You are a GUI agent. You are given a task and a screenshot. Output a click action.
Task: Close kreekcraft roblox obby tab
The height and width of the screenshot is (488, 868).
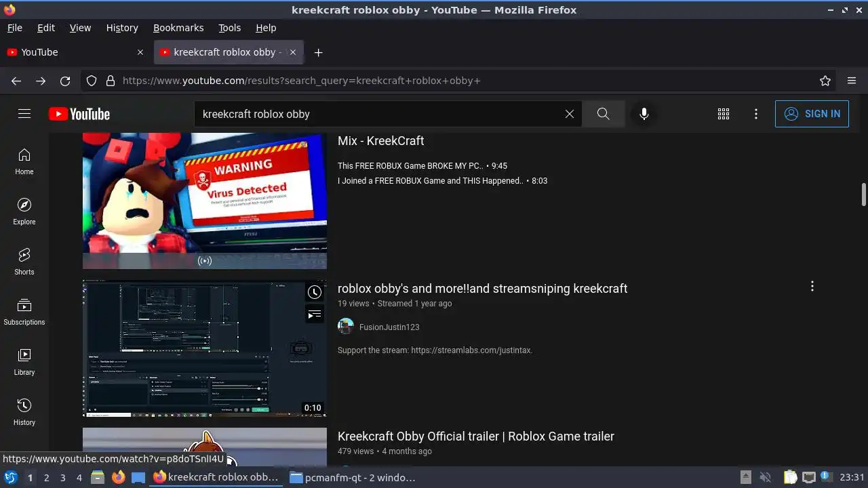[293, 52]
